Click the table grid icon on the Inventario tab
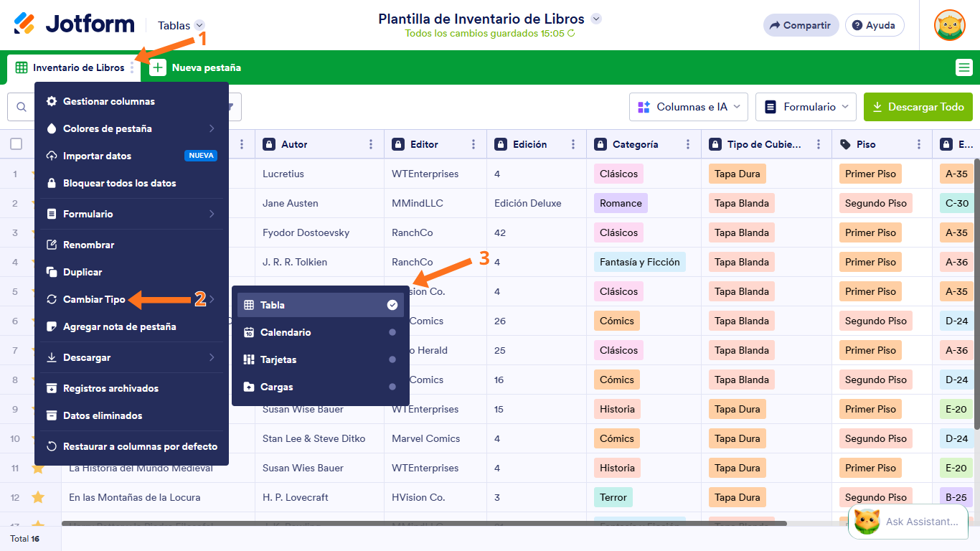 click(22, 67)
